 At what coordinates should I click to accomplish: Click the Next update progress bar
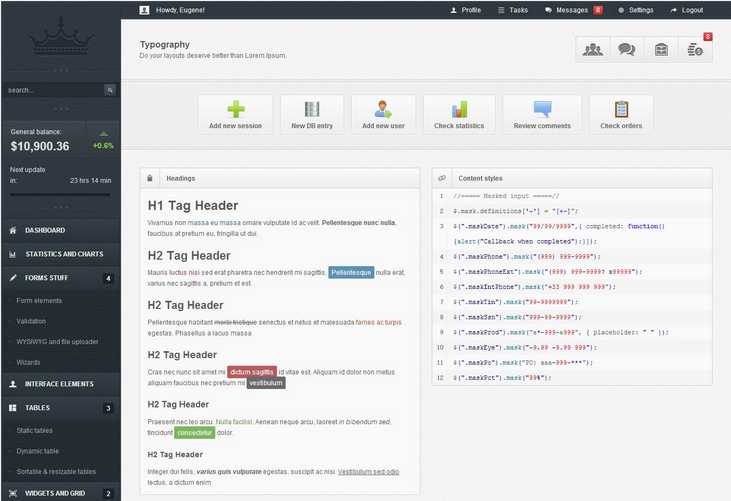(61, 194)
